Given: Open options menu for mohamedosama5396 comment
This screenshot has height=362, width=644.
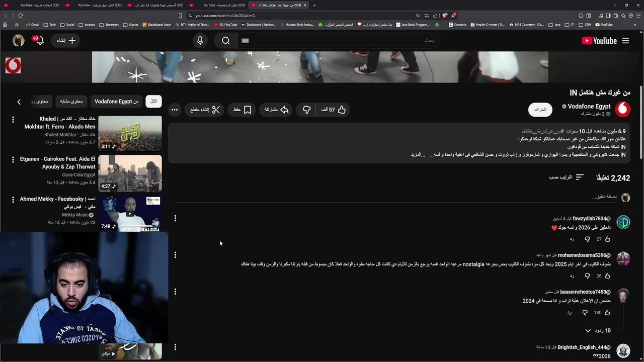Looking at the screenshot, I should [175, 255].
